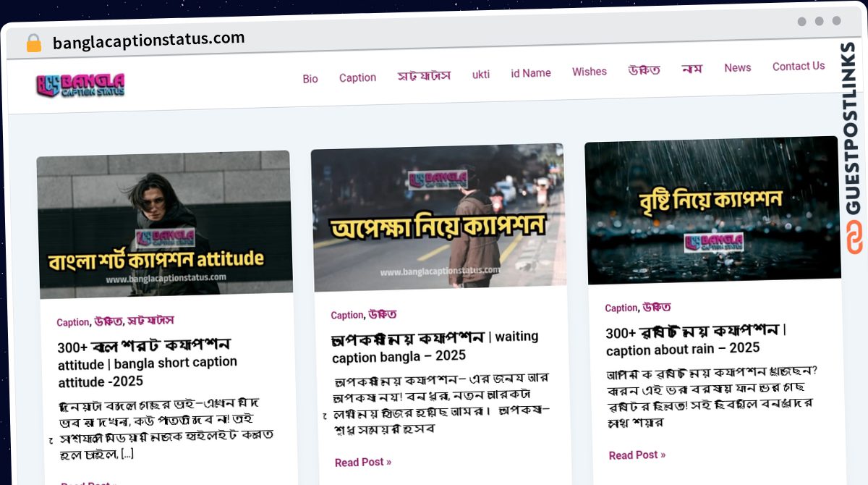The height and width of the screenshot is (485, 868).
Task: Open the rain caption post thumbnail
Action: tap(713, 209)
